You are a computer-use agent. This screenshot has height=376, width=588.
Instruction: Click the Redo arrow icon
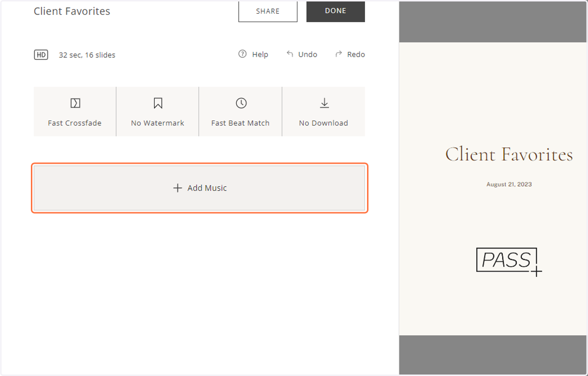coord(339,54)
